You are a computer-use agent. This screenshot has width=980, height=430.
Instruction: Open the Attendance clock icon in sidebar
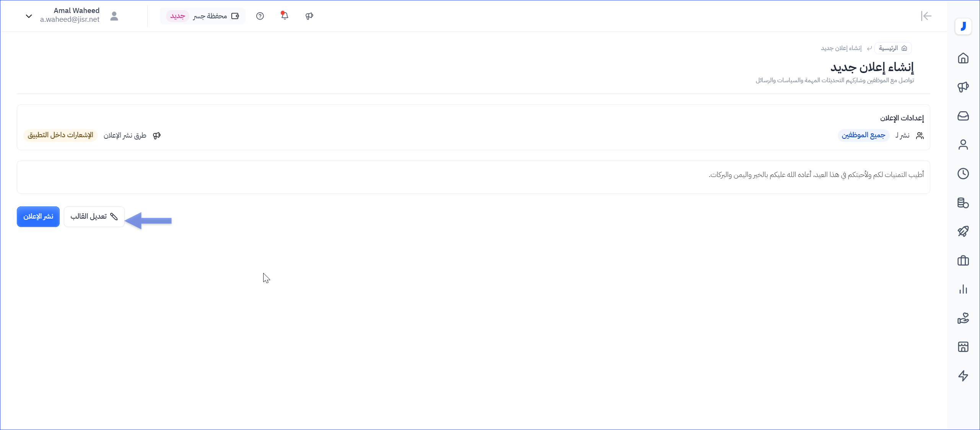point(963,174)
